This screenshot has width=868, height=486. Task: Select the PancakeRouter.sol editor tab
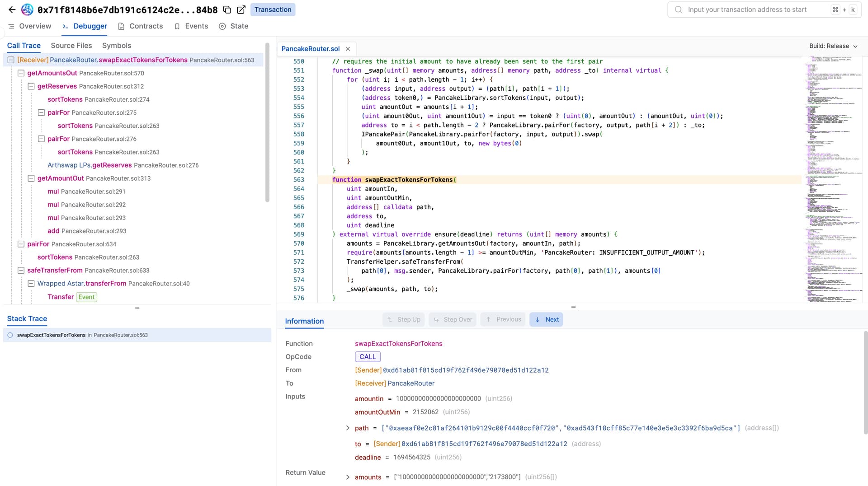[x=311, y=49]
